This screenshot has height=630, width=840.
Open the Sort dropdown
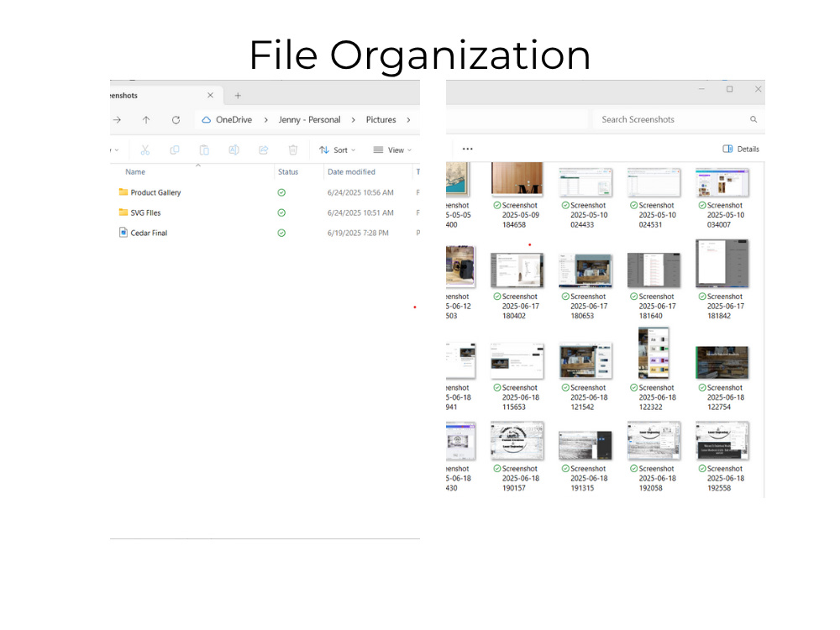pos(338,150)
